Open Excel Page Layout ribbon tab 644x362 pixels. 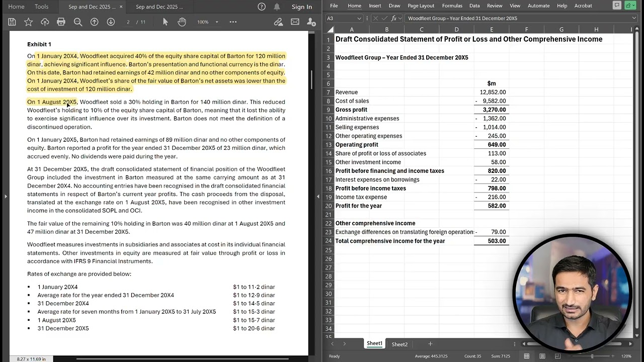(421, 6)
